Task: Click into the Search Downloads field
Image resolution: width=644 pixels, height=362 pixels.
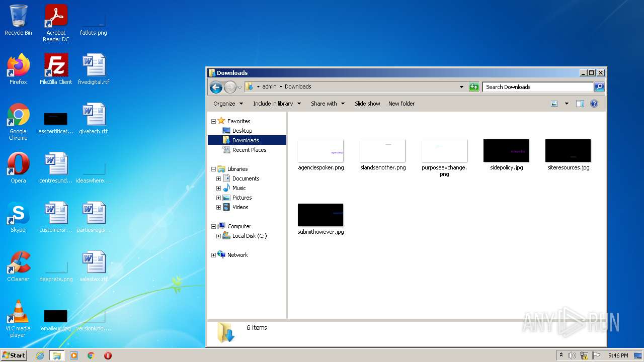Action: [537, 87]
